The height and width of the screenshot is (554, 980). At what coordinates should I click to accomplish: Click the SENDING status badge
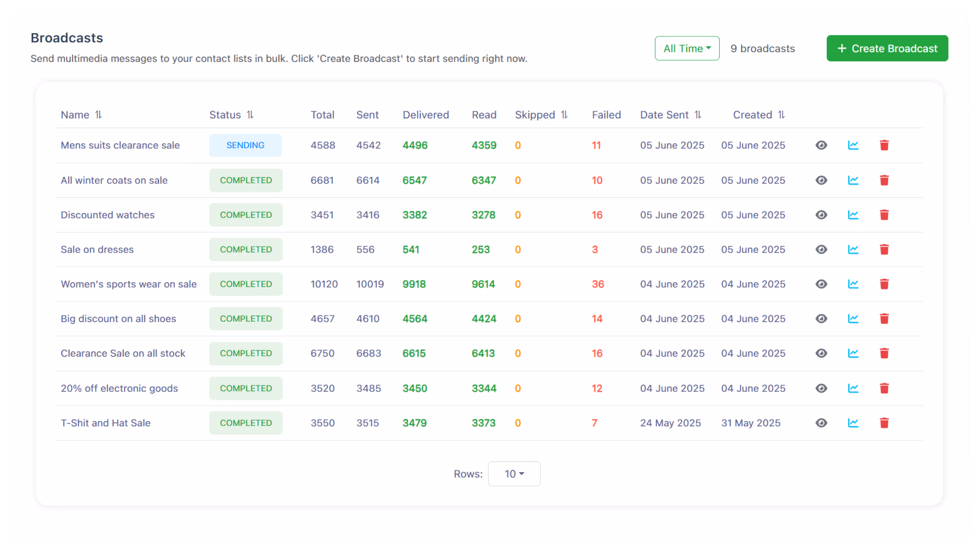[x=245, y=145]
